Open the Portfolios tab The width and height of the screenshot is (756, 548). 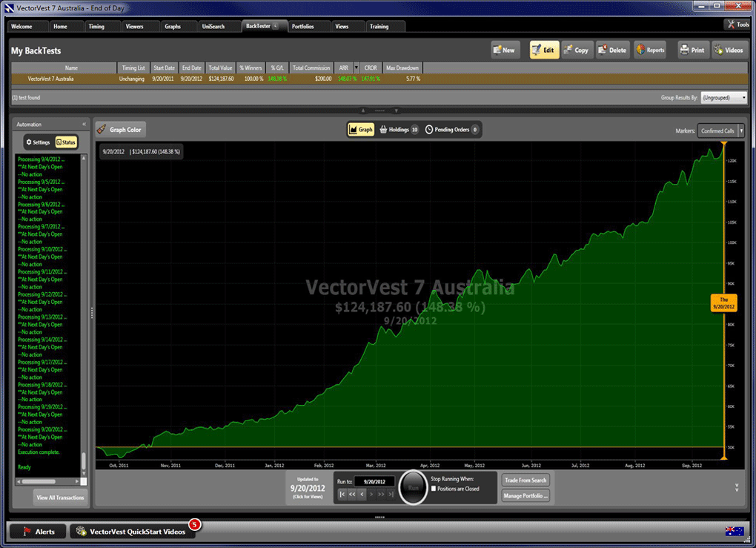302,27
